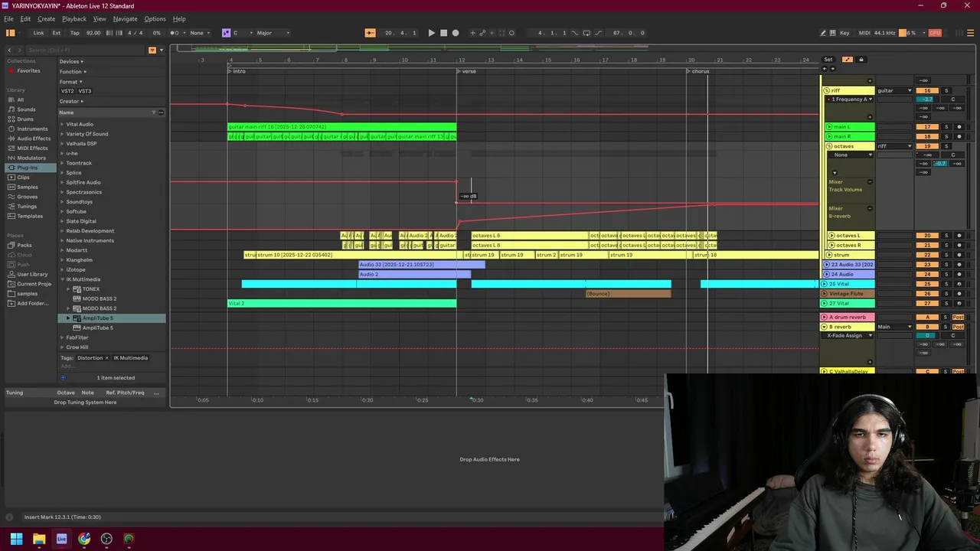The width and height of the screenshot is (980, 551).
Task: Click the Stop transport button
Action: pyautogui.click(x=443, y=33)
